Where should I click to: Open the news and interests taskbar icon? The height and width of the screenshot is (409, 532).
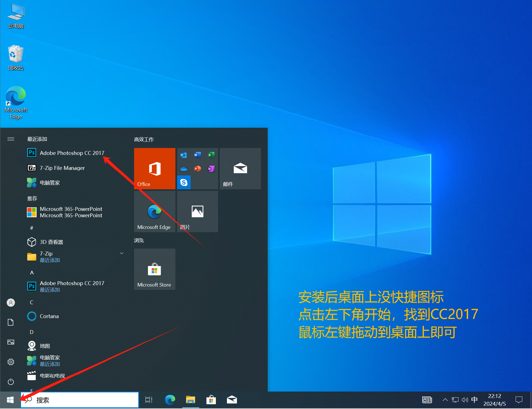point(427,400)
